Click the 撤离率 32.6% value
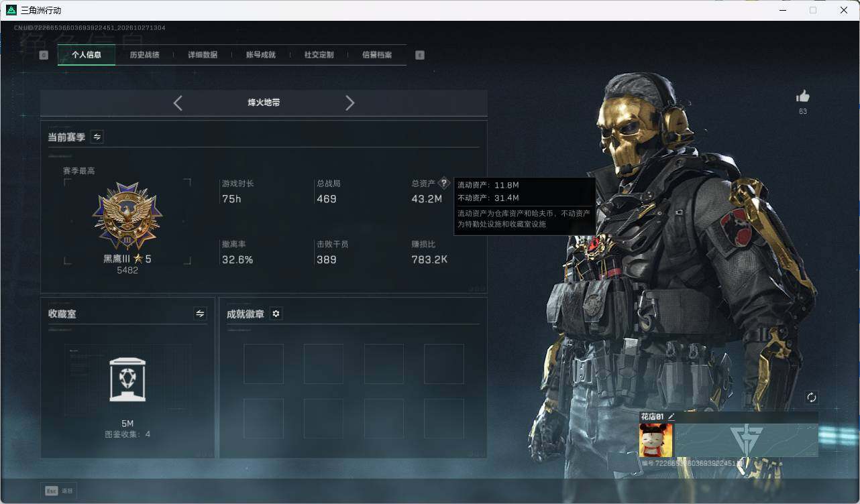The width and height of the screenshot is (860, 504). tap(237, 259)
